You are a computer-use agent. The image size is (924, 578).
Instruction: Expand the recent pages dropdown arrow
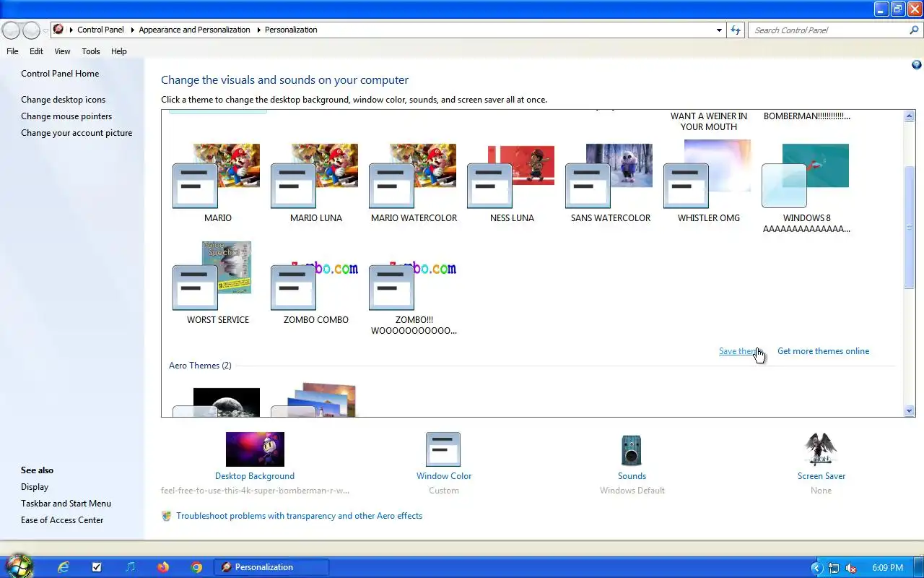pyautogui.click(x=45, y=30)
